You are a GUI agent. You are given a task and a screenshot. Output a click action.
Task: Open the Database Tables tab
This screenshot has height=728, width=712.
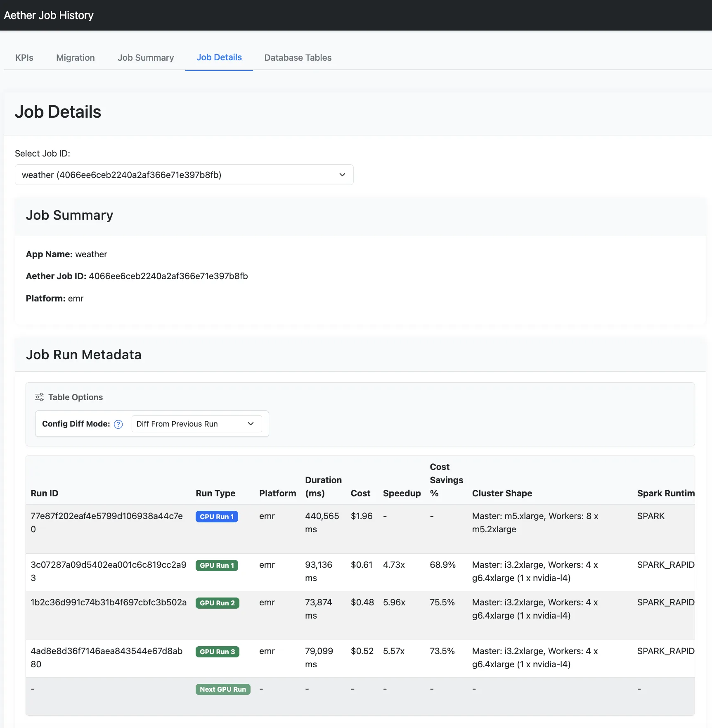pyautogui.click(x=298, y=57)
